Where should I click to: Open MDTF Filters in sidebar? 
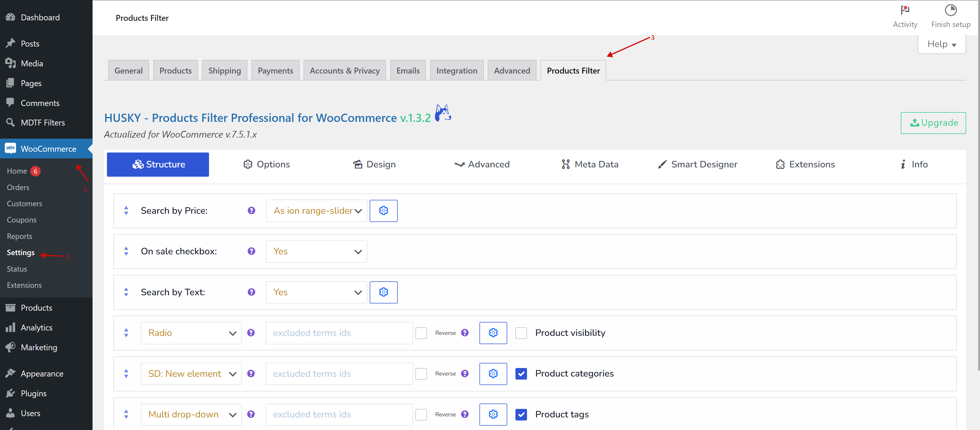(43, 122)
